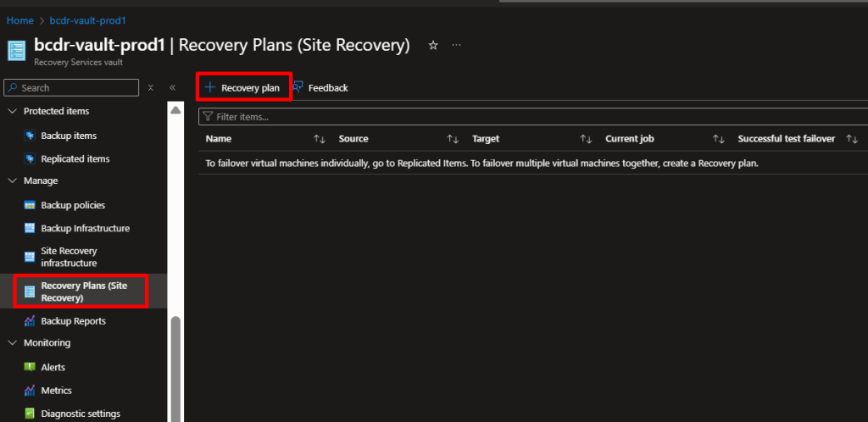
Task: Add a new Recovery plan
Action: click(243, 87)
